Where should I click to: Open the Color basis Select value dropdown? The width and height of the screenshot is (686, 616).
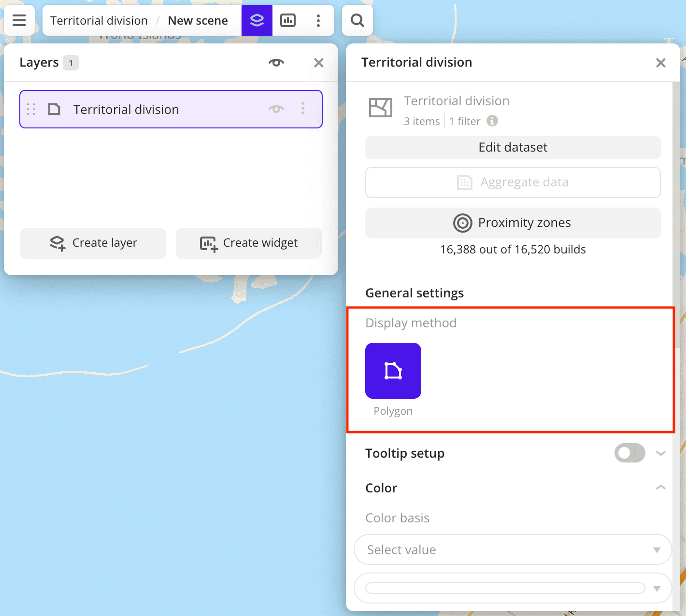pos(513,549)
